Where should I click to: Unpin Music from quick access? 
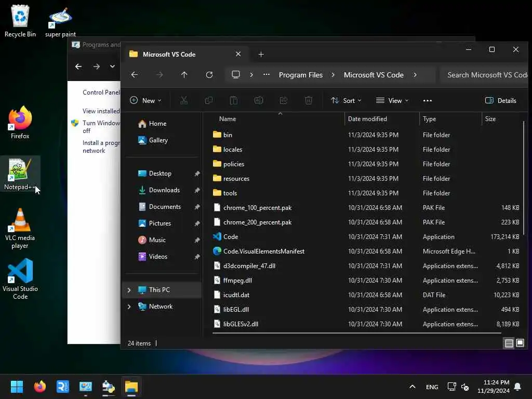pyautogui.click(x=197, y=240)
